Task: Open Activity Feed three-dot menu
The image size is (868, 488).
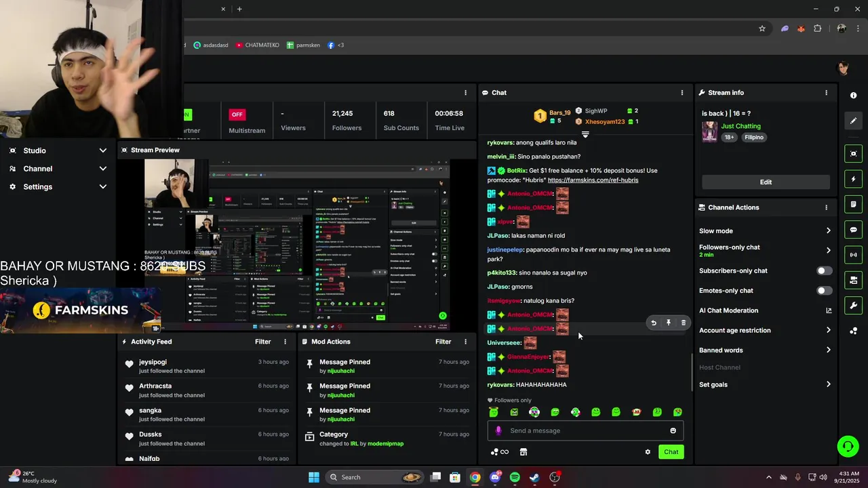Action: tap(285, 342)
